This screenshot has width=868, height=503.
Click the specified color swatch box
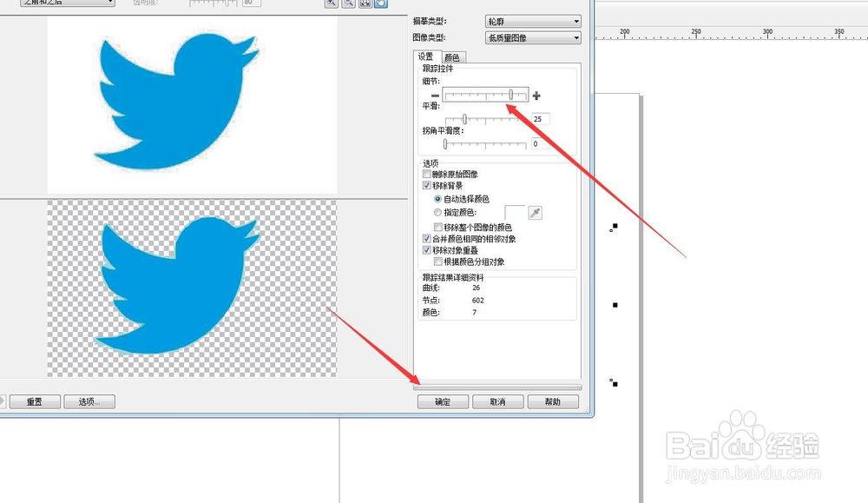click(515, 213)
